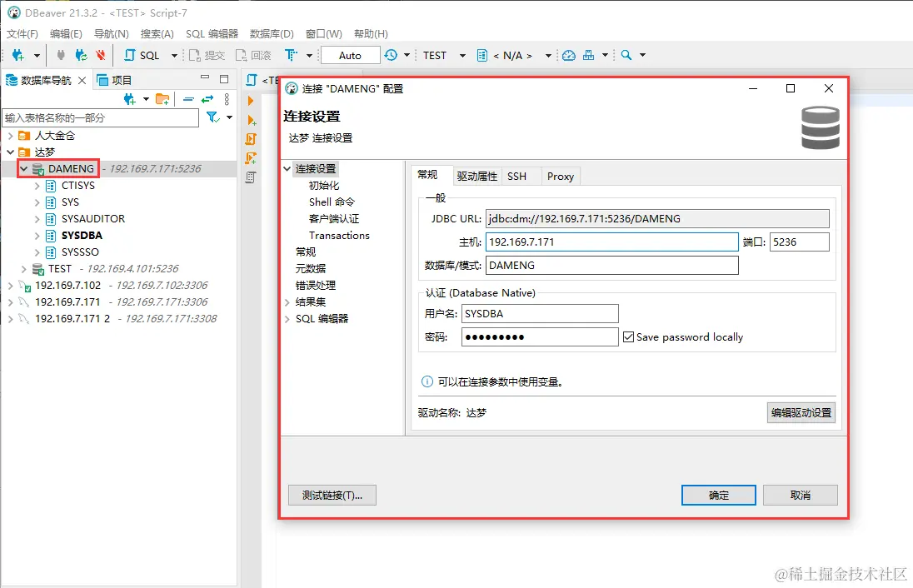Click the invalidate connection red icon
Viewport: 913px width, 588px height.
pos(101,55)
